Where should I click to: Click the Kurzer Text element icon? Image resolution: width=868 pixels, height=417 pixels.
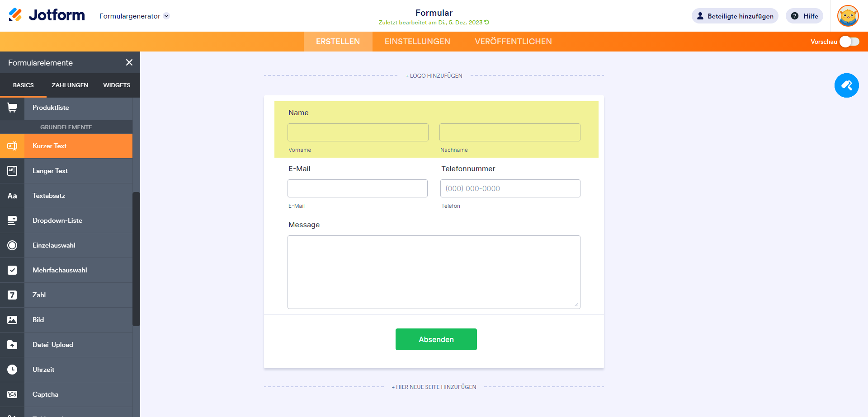[x=12, y=146]
